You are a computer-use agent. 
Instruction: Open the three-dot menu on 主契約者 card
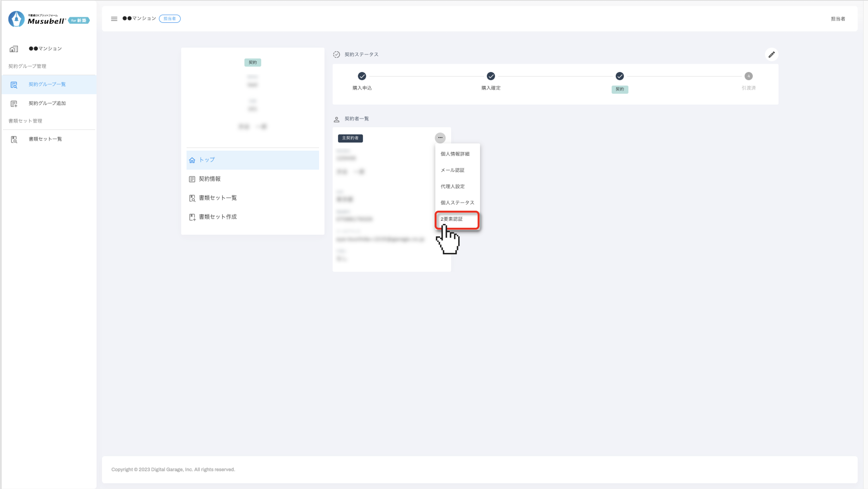pyautogui.click(x=440, y=138)
